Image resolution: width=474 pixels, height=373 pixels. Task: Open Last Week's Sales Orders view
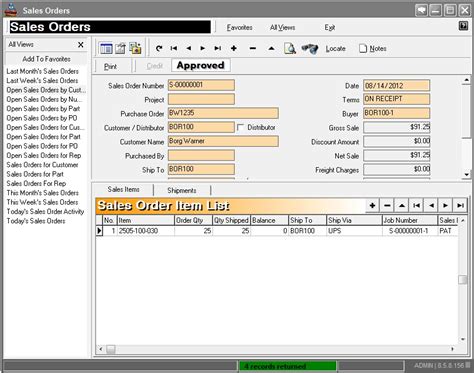click(42, 81)
